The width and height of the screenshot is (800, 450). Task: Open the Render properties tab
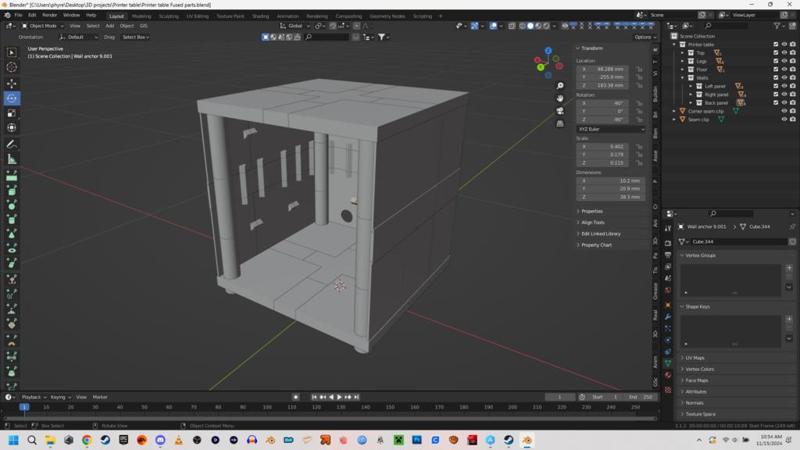(668, 243)
